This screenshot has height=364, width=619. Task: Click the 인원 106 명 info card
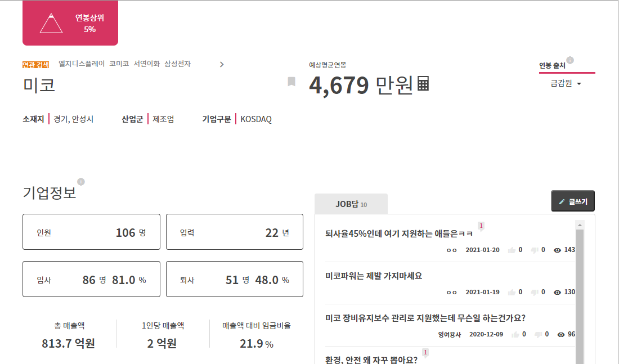(x=91, y=232)
